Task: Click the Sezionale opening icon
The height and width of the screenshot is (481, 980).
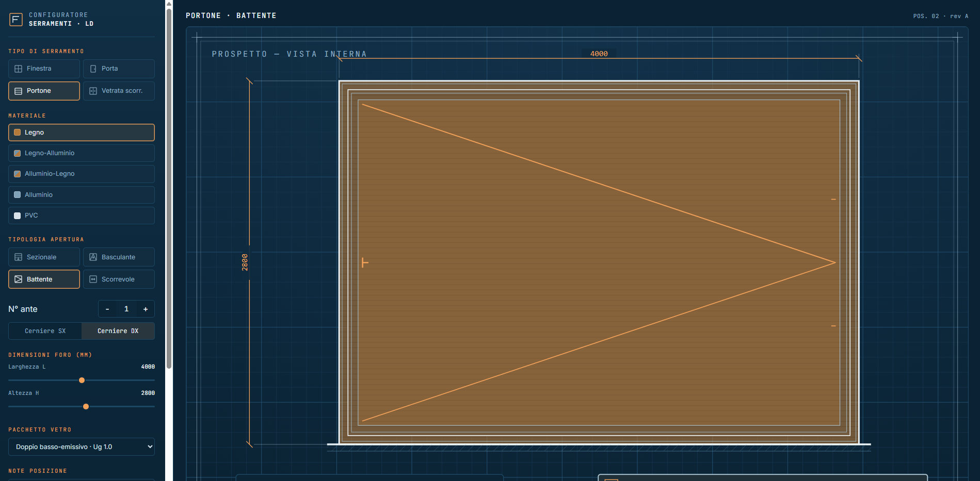Action: (x=19, y=257)
